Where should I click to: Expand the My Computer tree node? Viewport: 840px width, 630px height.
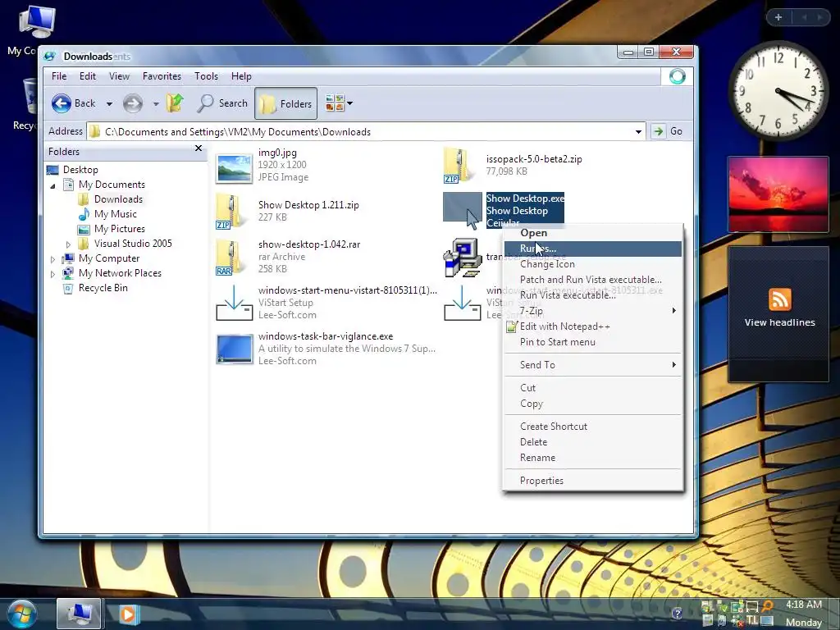[52, 259]
